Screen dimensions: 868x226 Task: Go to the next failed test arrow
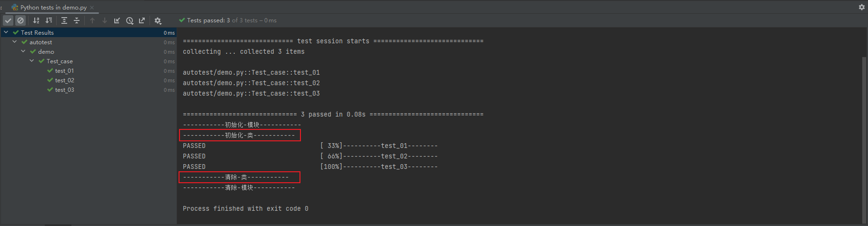coord(105,20)
